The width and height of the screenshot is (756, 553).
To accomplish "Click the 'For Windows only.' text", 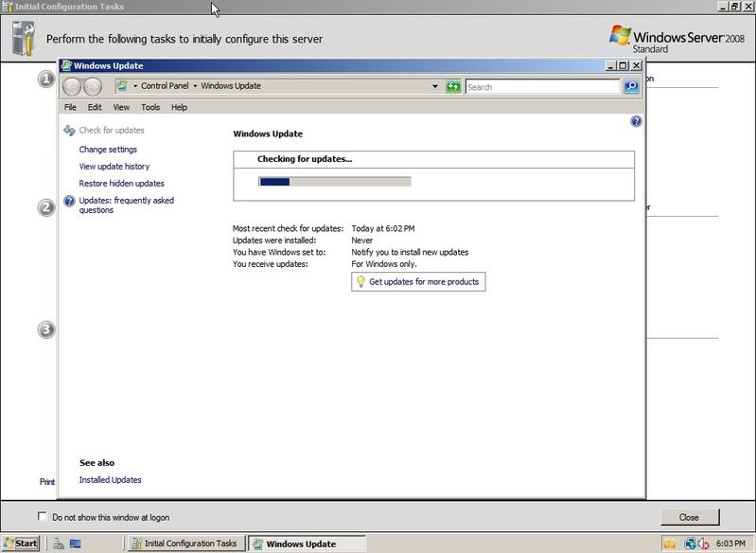I will click(x=384, y=264).
